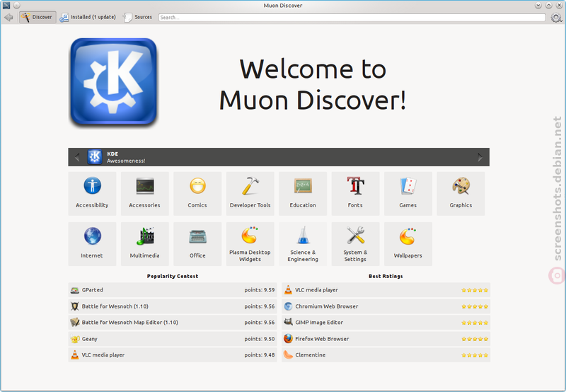Image resolution: width=566 pixels, height=392 pixels.
Task: Click the star rating for Chromium Web Browser
Action: 475,306
